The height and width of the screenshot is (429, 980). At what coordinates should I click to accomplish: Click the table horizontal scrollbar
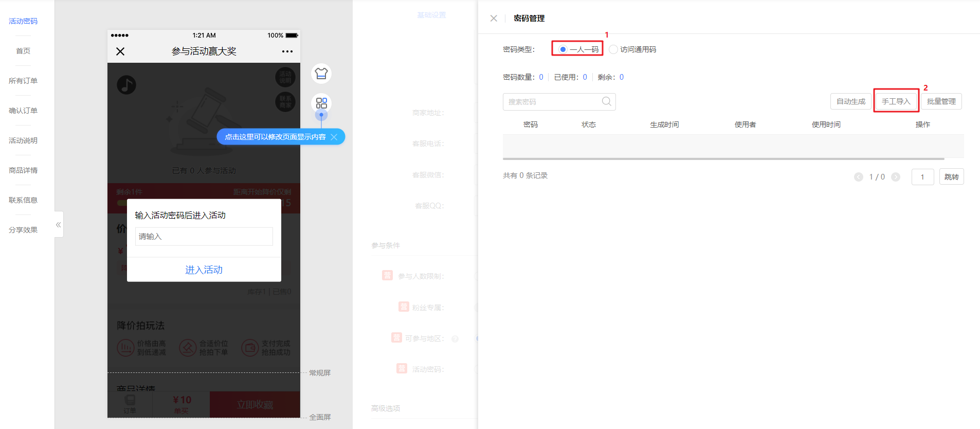click(x=723, y=159)
